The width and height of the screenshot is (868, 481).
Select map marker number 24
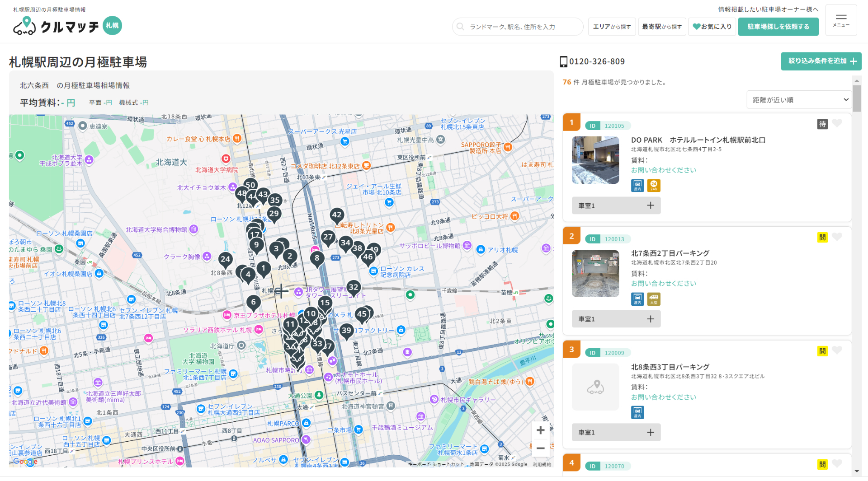point(225,260)
